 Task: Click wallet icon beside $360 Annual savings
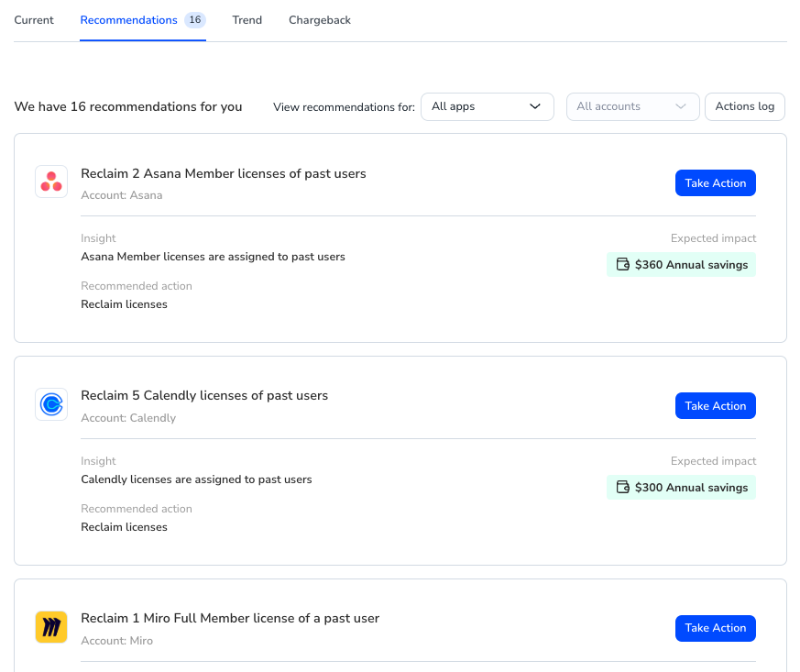coord(623,264)
